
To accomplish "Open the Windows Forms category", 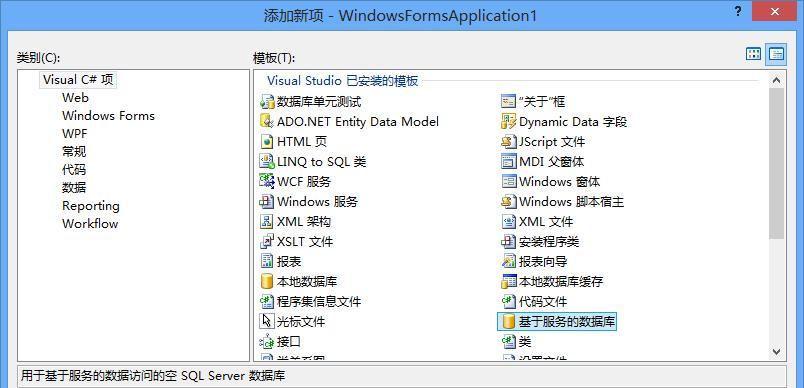I will 108,116.
